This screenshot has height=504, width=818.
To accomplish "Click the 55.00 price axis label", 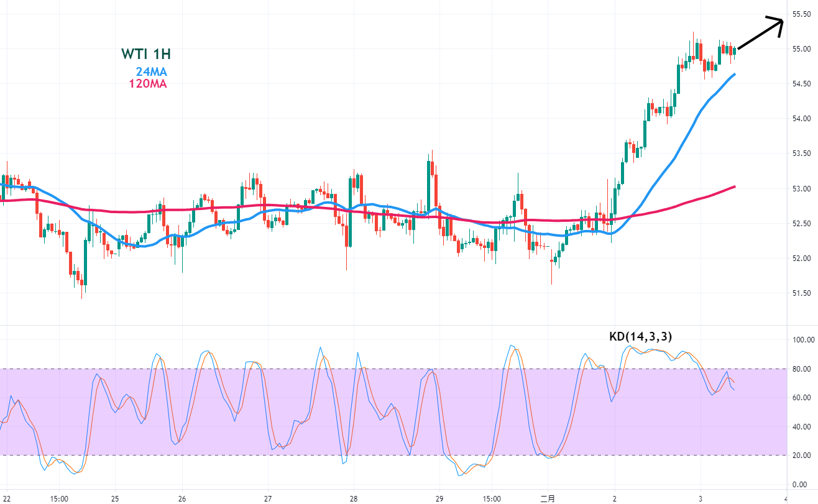I will point(801,48).
